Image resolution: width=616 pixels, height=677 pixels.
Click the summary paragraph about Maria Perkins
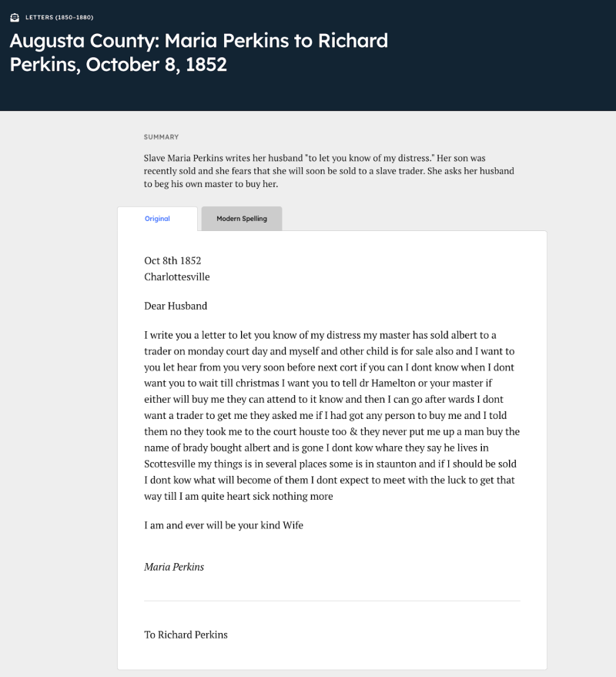point(329,170)
